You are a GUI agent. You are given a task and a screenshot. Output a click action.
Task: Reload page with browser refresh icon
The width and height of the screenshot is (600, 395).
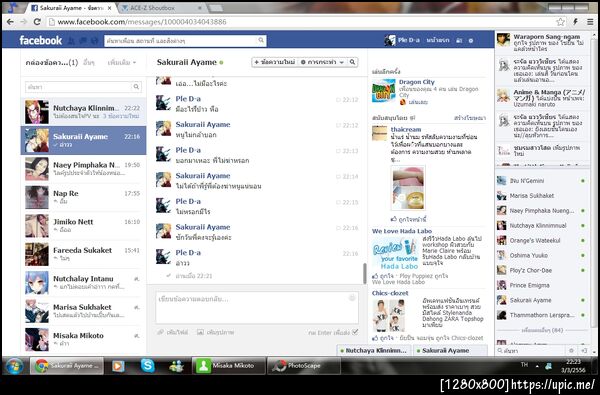[x=37, y=22]
